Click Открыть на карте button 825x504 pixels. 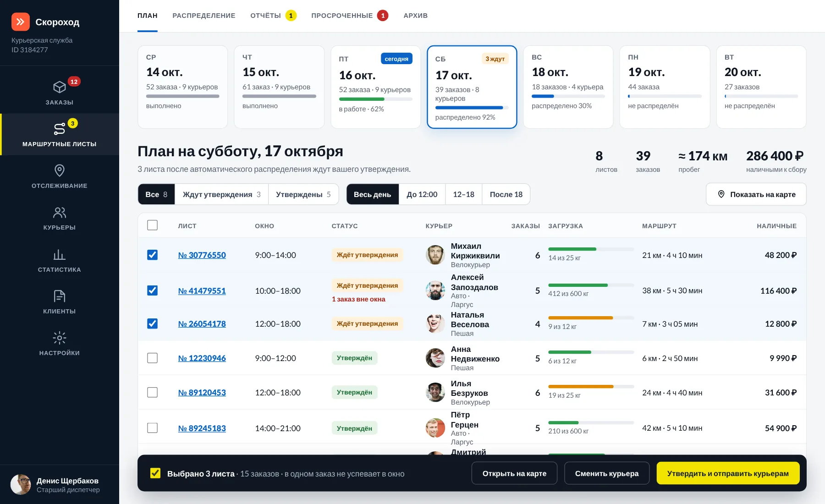(x=514, y=473)
